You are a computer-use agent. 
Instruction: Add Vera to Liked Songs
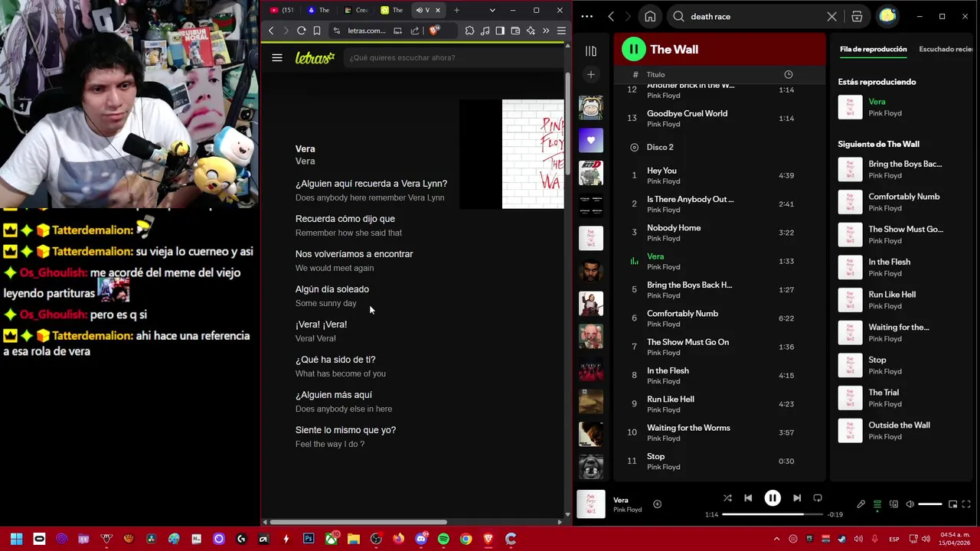point(657,504)
